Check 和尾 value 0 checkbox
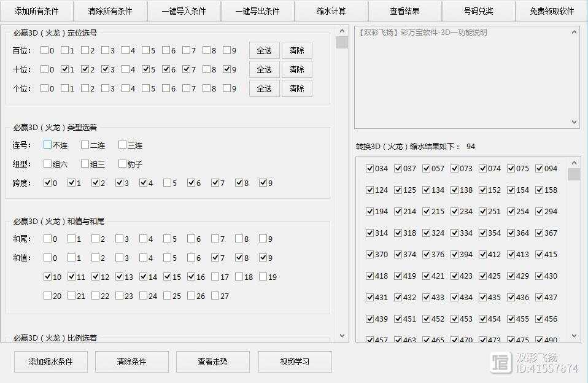 point(47,238)
